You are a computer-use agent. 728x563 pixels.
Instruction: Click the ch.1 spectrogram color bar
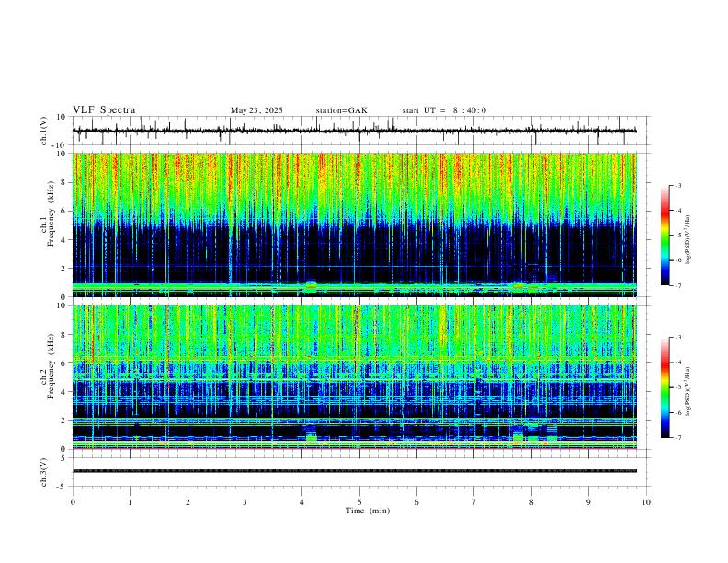(x=665, y=236)
